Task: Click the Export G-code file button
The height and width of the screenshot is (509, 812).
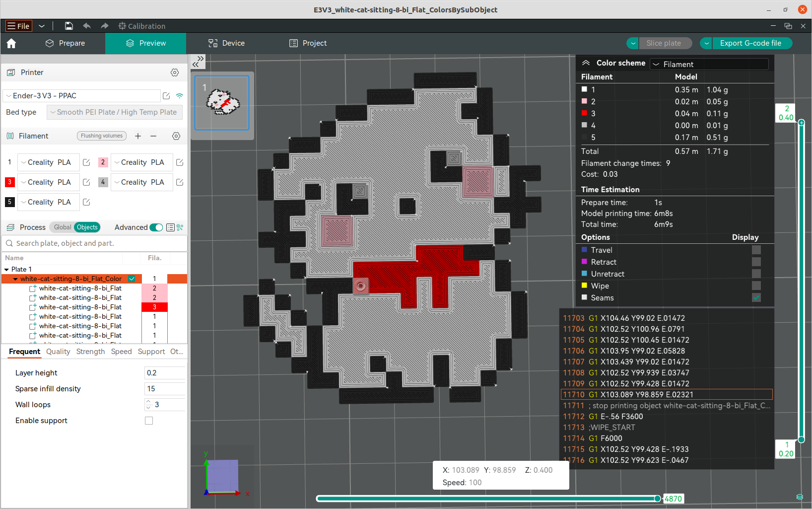Action: tap(750, 43)
